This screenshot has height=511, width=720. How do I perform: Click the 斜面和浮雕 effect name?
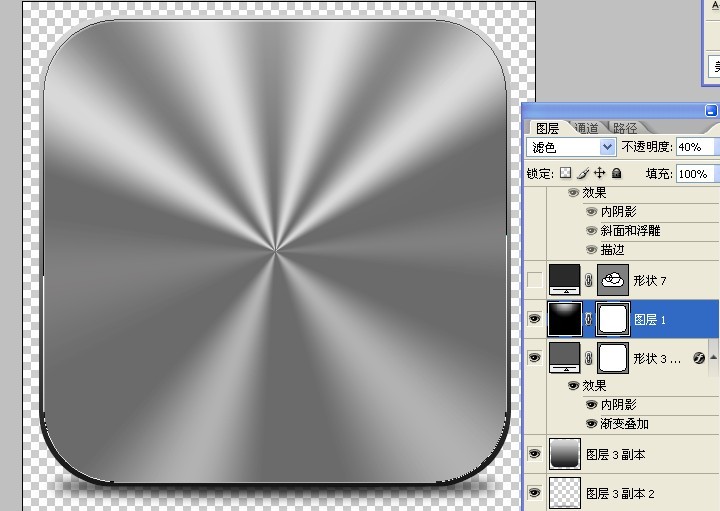point(630,230)
